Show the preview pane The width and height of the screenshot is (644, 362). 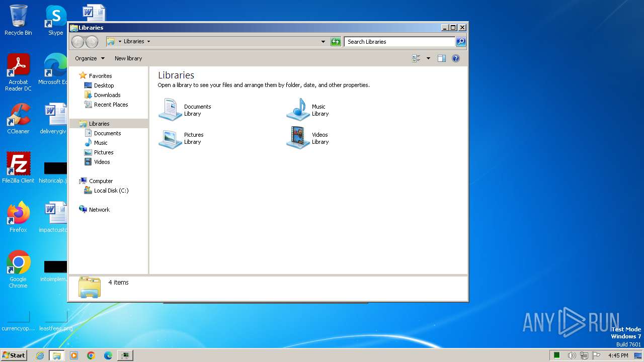coord(442,58)
